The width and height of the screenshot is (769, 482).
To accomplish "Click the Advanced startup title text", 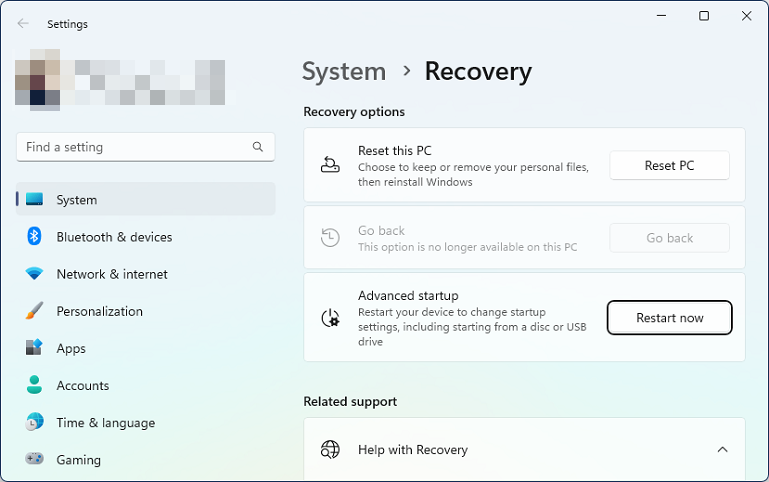I will tap(408, 296).
